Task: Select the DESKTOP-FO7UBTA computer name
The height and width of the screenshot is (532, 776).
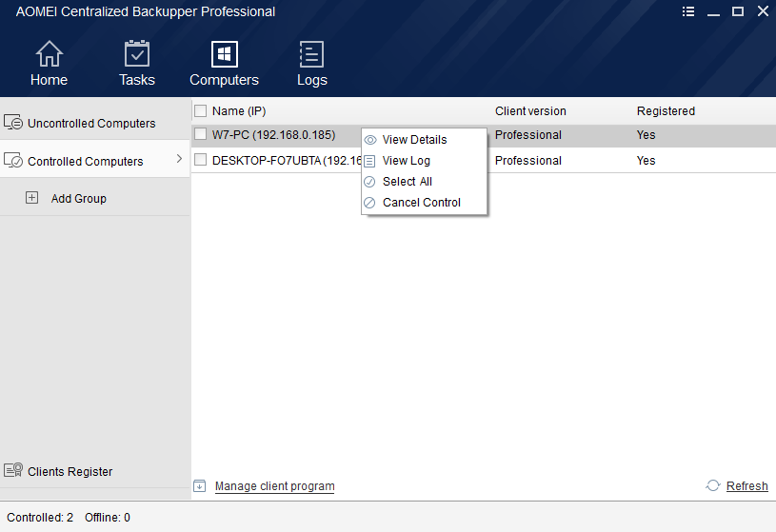Action: [267, 160]
